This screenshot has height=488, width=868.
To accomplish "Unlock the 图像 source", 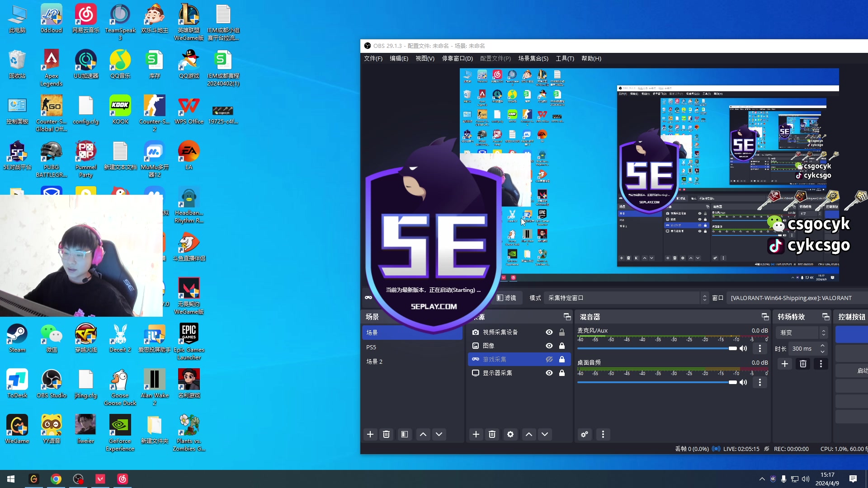I will [x=562, y=346].
